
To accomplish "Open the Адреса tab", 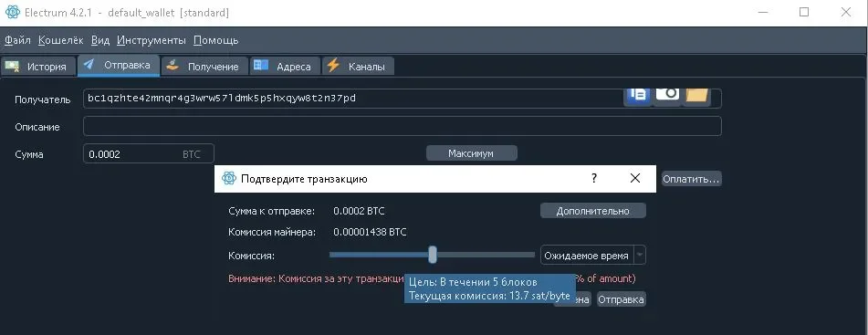I will tap(285, 67).
